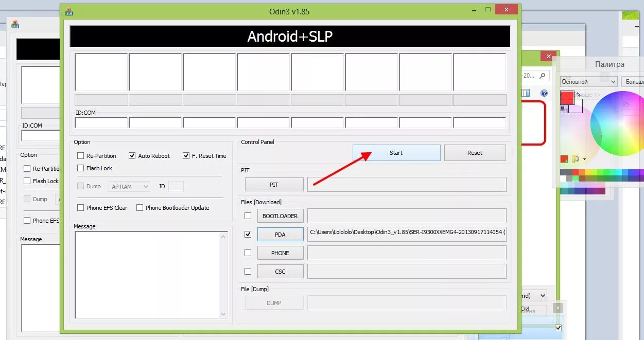Click the checked box at bottom right corner
Image resolution: width=644 pixels, height=340 pixels.
(x=558, y=328)
